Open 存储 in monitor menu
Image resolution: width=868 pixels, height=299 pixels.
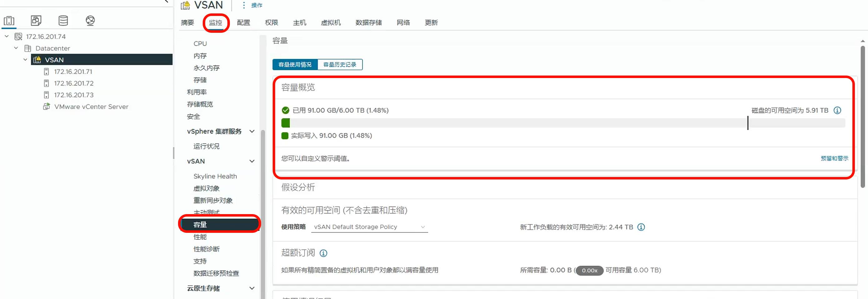click(x=200, y=80)
